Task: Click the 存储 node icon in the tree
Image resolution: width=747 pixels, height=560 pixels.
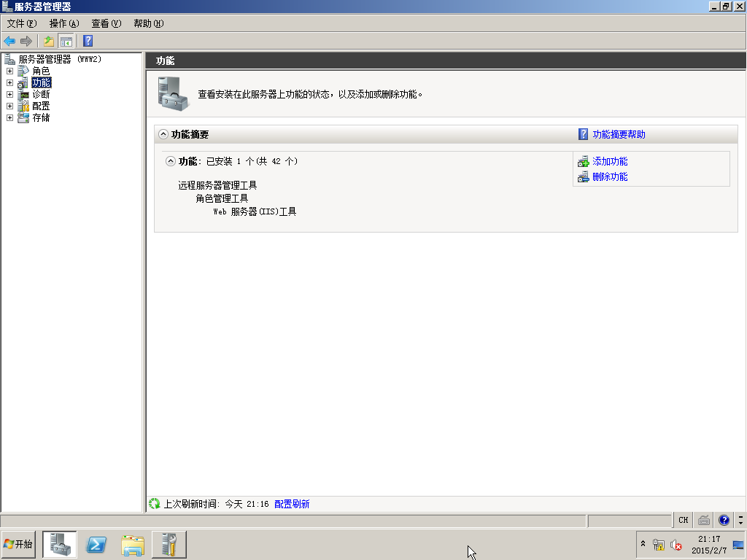Action: click(x=23, y=117)
